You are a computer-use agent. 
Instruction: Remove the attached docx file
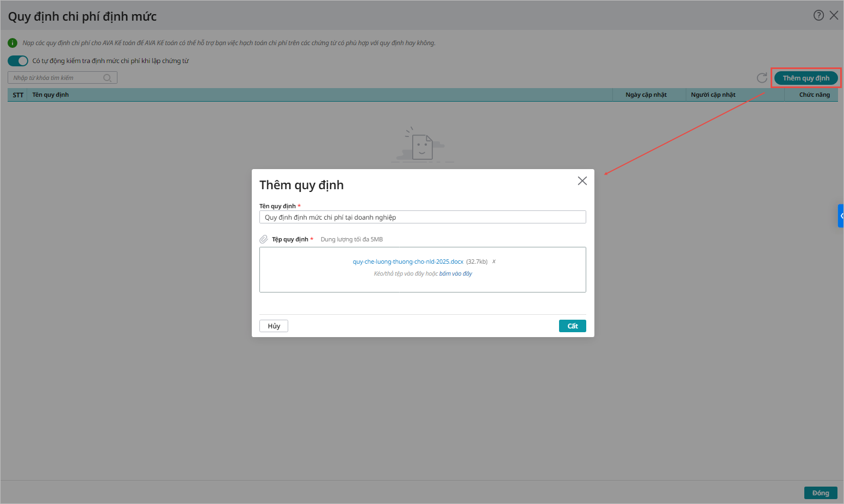pyautogui.click(x=494, y=262)
